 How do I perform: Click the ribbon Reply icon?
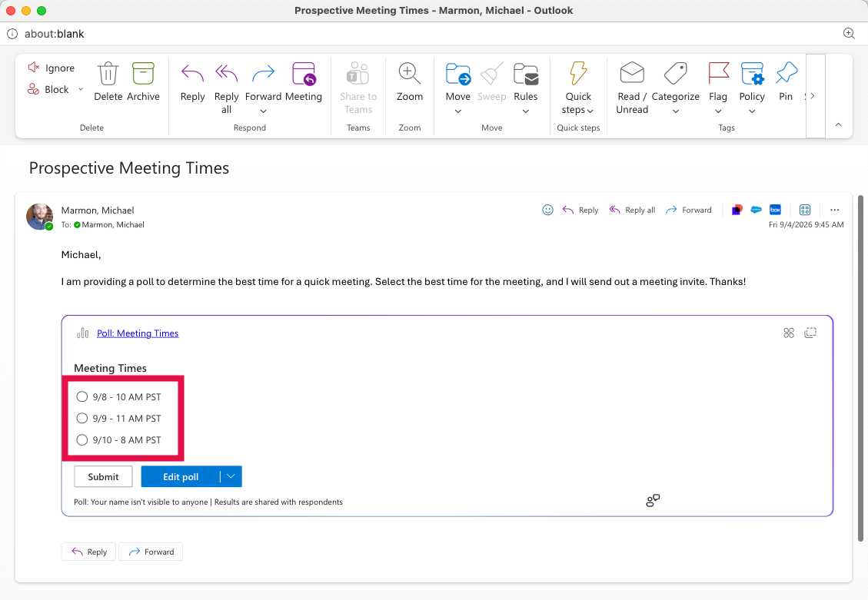pyautogui.click(x=192, y=74)
